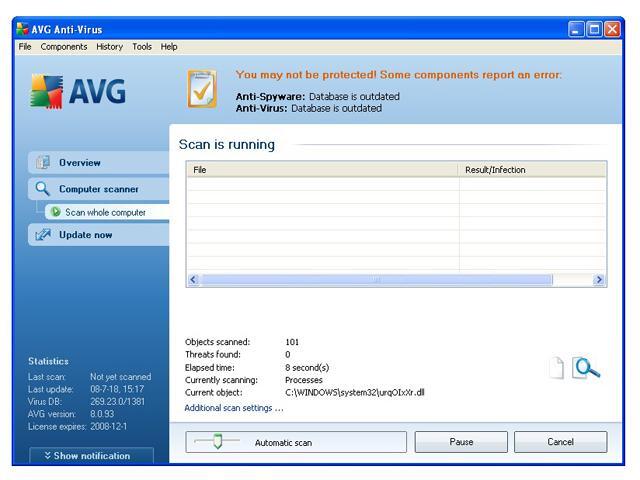Click the Scan is running heading
Screen dimensions: 640x480
pos(227,144)
